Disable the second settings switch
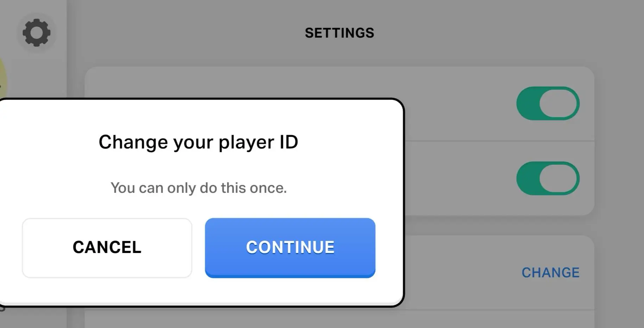The width and height of the screenshot is (644, 328). tap(548, 178)
